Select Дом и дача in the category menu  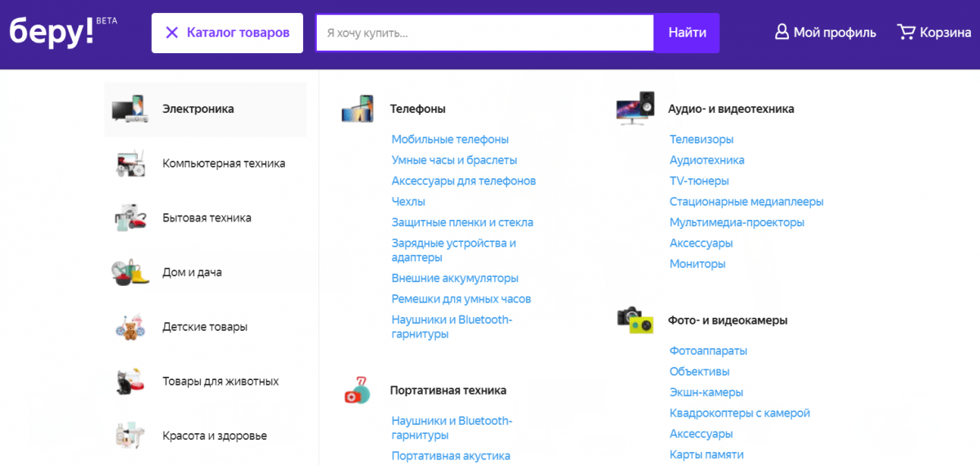206,272
